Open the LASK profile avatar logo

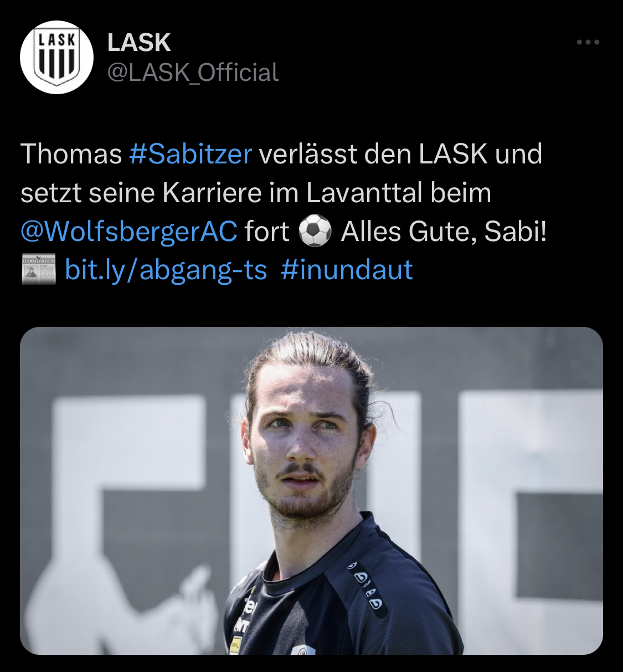(x=56, y=57)
